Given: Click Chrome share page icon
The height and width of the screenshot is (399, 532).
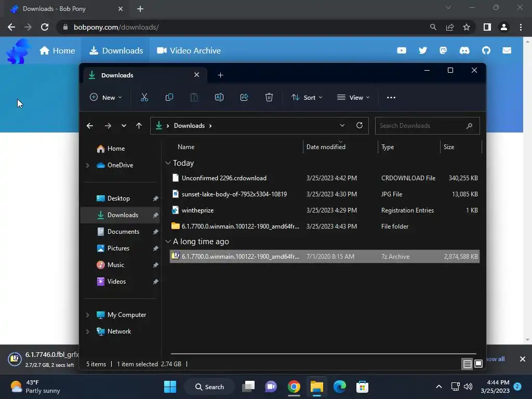Looking at the screenshot, I should coord(450,27).
